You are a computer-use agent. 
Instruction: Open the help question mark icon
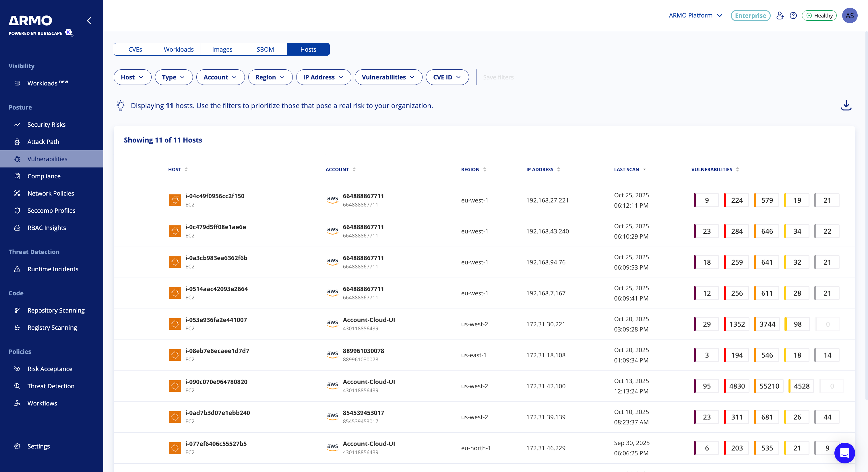(x=793, y=15)
